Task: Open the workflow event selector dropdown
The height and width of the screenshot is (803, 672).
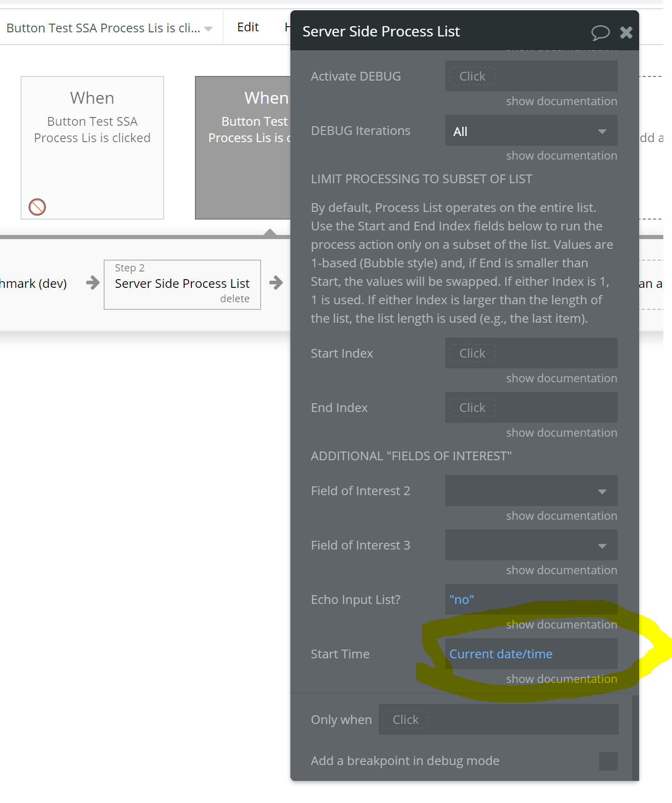Action: point(109,28)
